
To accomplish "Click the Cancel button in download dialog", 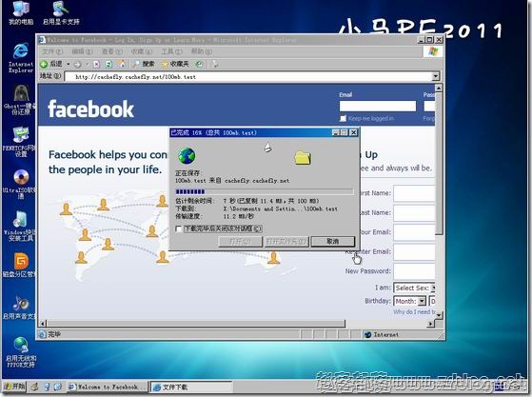I will click(x=333, y=241).
